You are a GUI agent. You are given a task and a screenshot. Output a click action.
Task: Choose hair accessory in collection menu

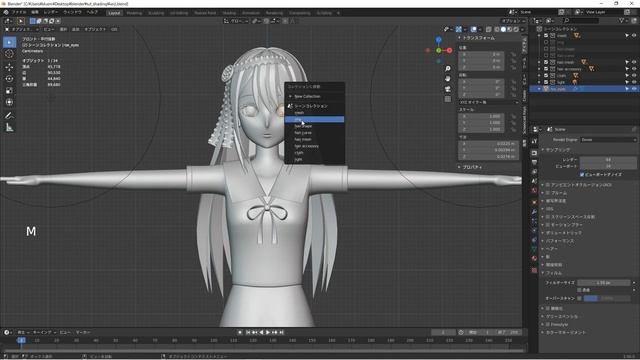314,146
